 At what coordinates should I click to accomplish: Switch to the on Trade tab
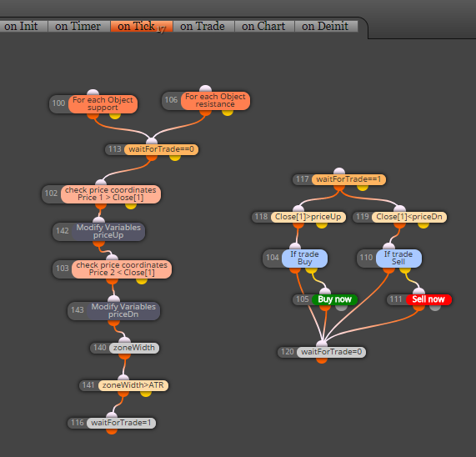point(203,27)
